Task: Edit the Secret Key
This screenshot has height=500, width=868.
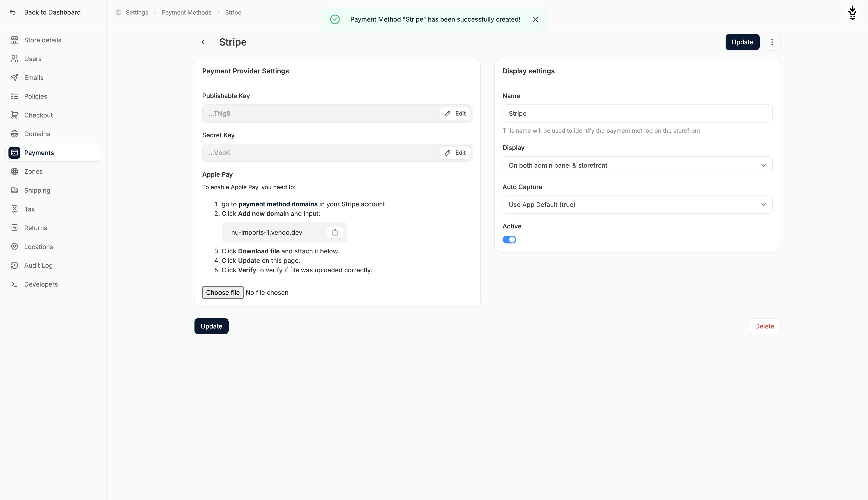Action: [455, 153]
